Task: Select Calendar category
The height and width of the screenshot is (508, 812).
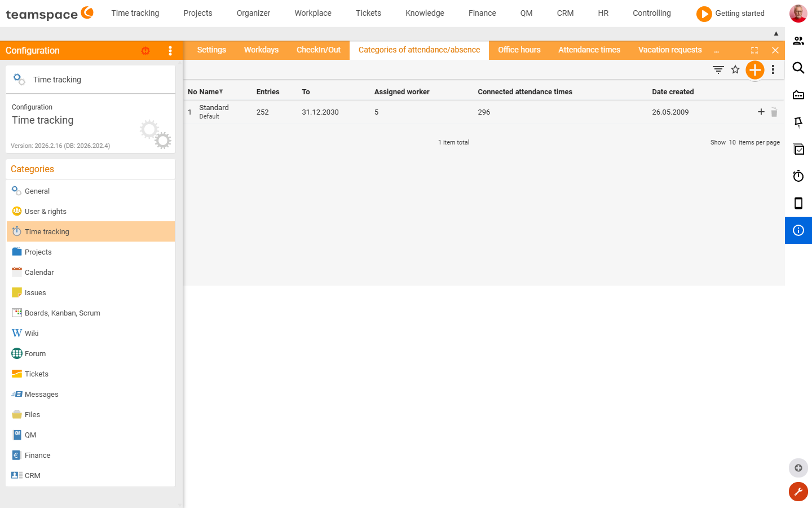Action: 91,272
